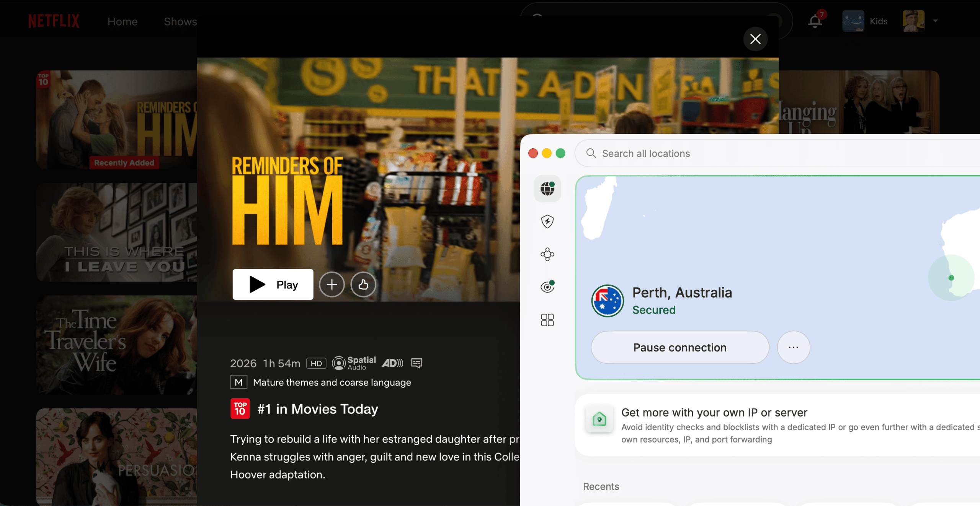Viewport: 980px width, 506px height.
Task: Open the Hanging Up thumbnail
Action: click(x=859, y=102)
